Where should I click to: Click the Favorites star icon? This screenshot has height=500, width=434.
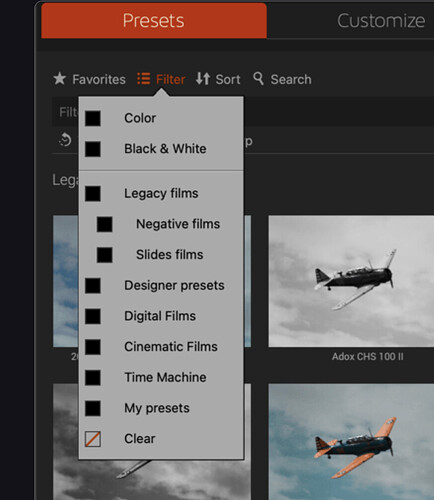[60, 79]
